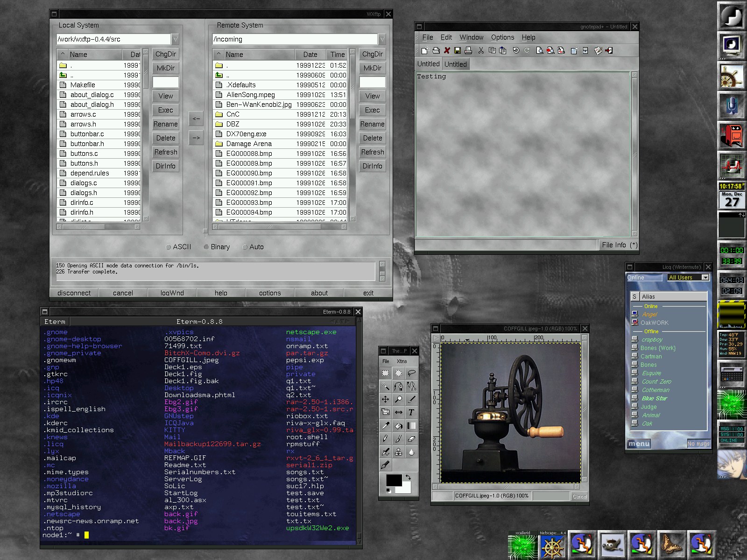Click gnotepad+ scissors cut icon

pos(481,50)
